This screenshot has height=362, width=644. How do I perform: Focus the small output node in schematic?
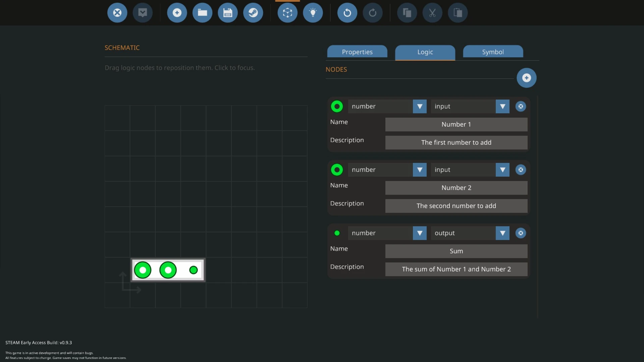click(x=194, y=270)
